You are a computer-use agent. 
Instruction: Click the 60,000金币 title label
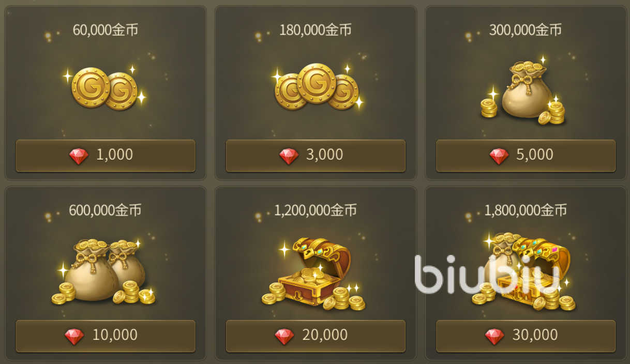(106, 30)
